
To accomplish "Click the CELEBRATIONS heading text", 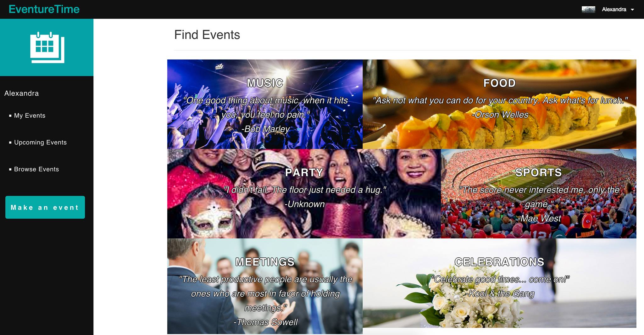I will [499, 262].
